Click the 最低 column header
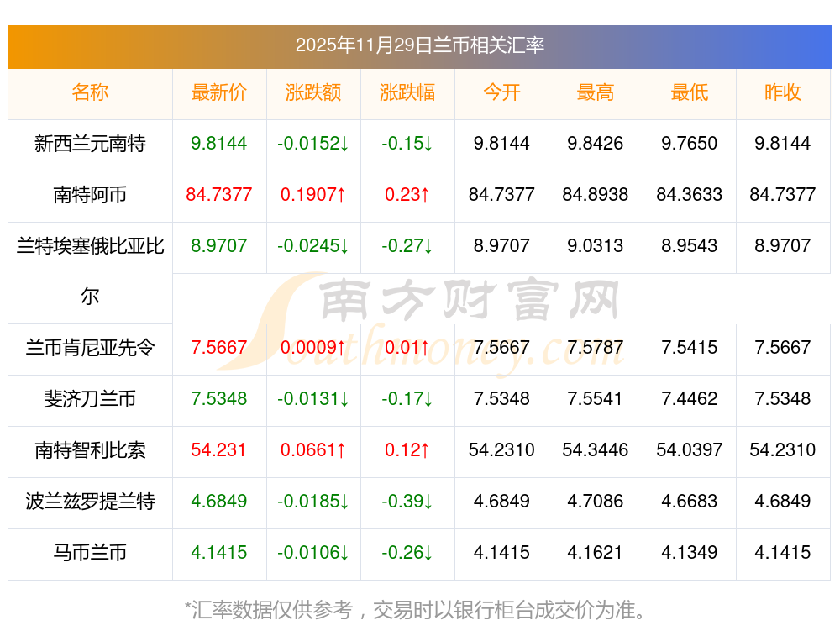Viewport: 840px width, 636px height. pyautogui.click(x=690, y=92)
